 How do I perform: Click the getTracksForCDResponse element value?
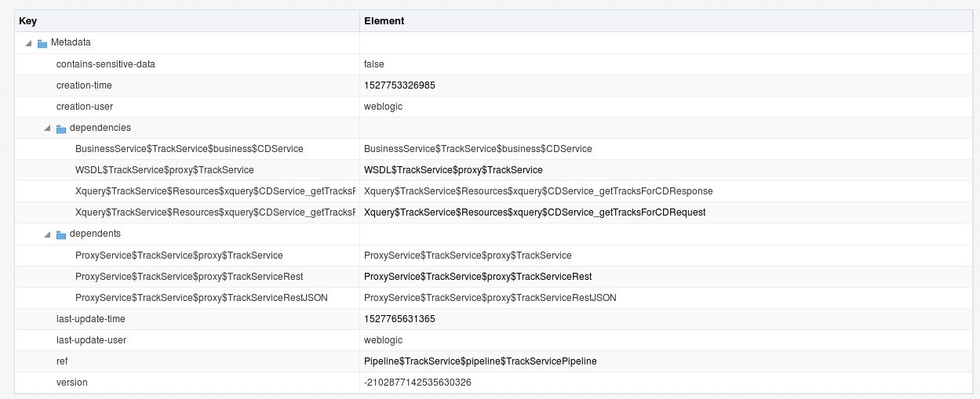click(538, 191)
